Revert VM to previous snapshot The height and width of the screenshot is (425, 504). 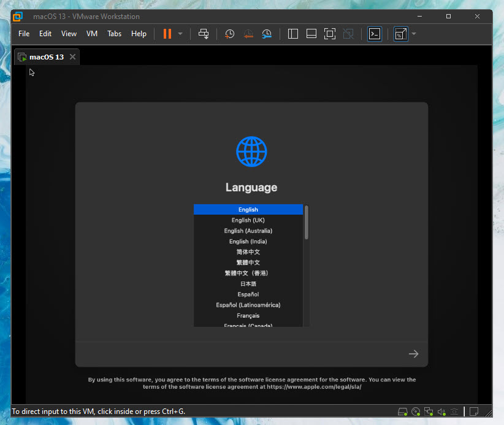coord(248,34)
